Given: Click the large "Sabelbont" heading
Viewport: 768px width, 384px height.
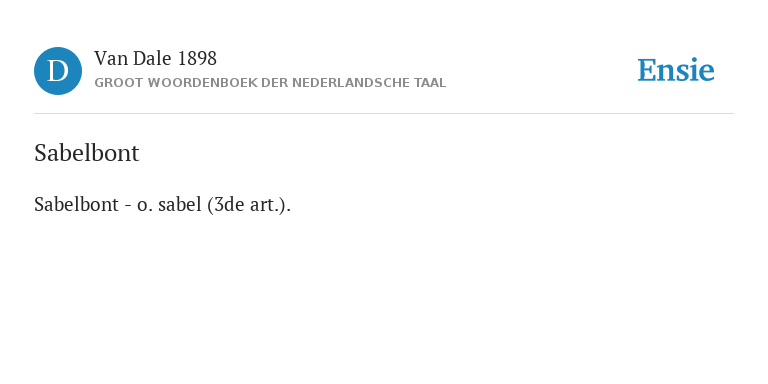Looking at the screenshot, I should tap(87, 153).
